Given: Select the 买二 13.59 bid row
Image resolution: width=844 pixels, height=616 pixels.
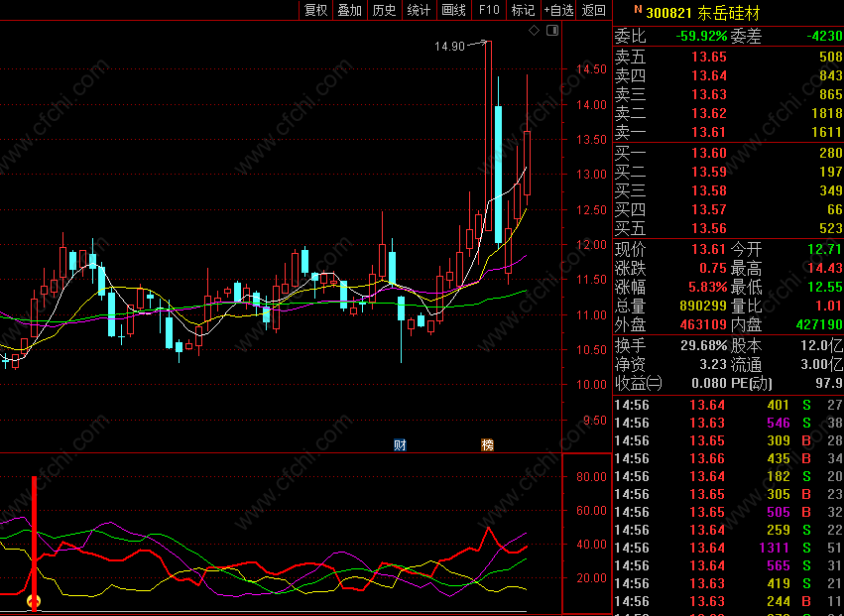Looking at the screenshot, I should (729, 172).
